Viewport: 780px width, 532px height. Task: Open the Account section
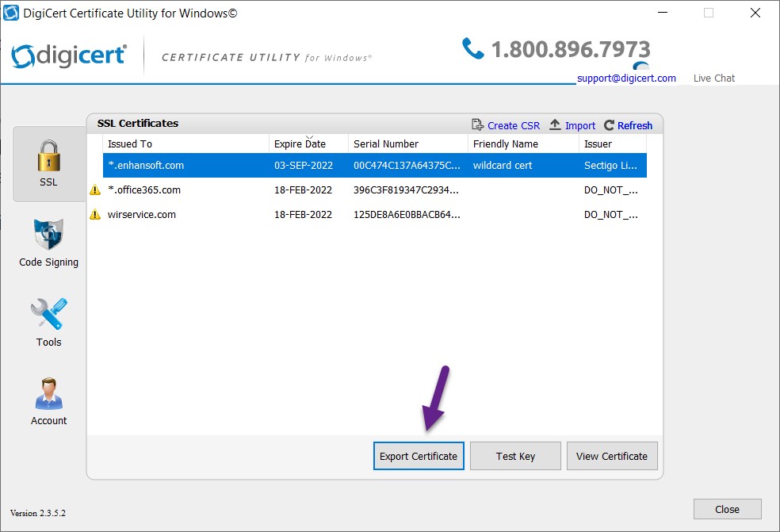48,395
